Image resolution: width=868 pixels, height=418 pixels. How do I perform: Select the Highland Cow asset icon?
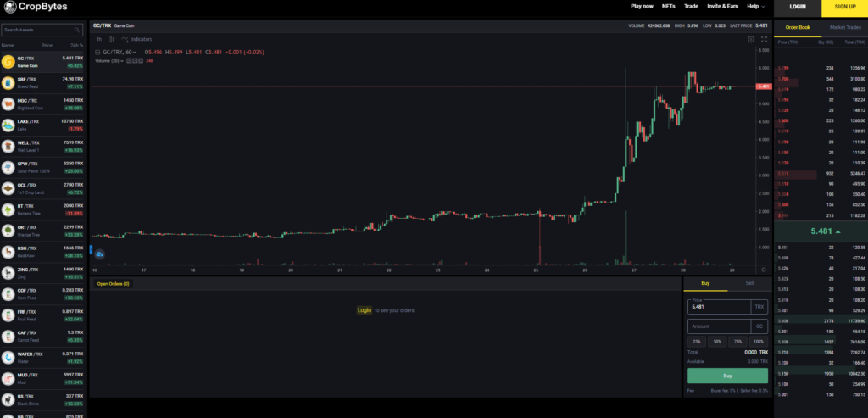coord(8,103)
